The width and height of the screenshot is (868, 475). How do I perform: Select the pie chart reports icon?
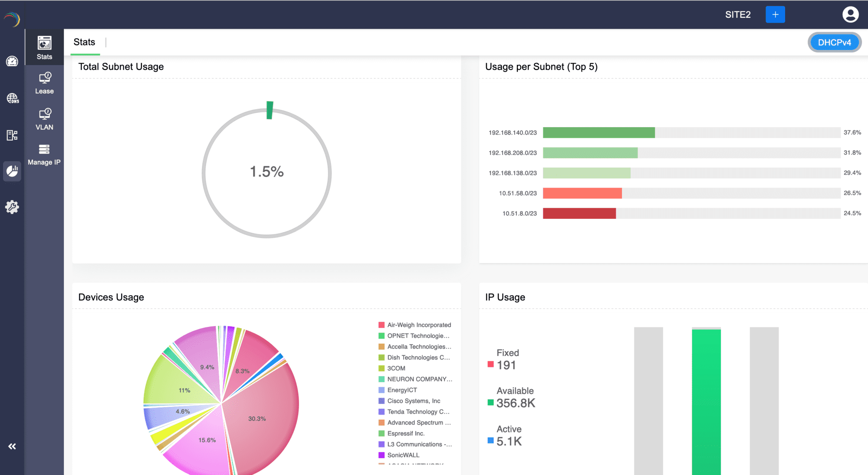click(x=12, y=171)
